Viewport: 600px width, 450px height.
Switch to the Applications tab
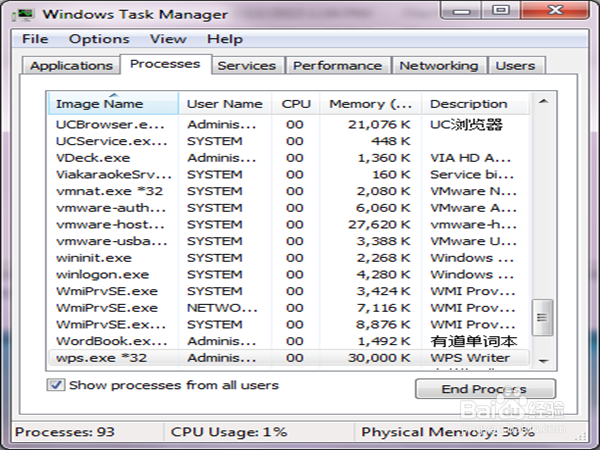(x=71, y=65)
